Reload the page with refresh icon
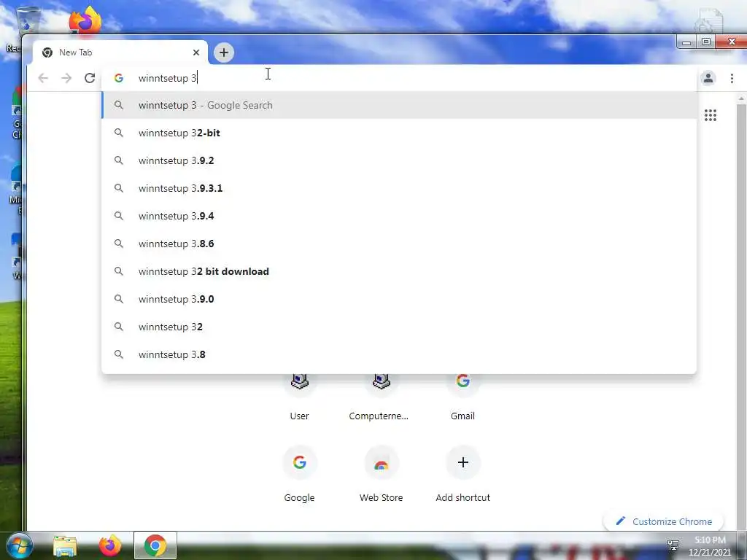This screenshot has height=560, width=747. click(x=90, y=78)
